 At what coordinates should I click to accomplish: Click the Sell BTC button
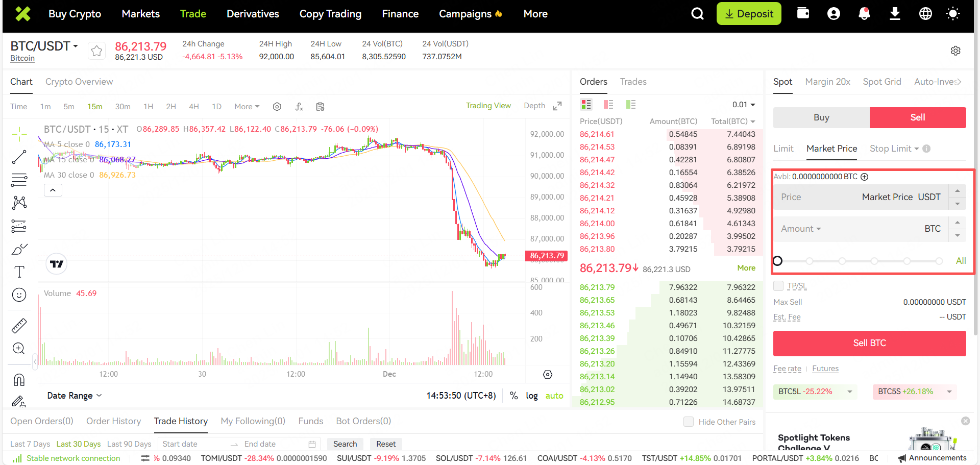coord(869,343)
